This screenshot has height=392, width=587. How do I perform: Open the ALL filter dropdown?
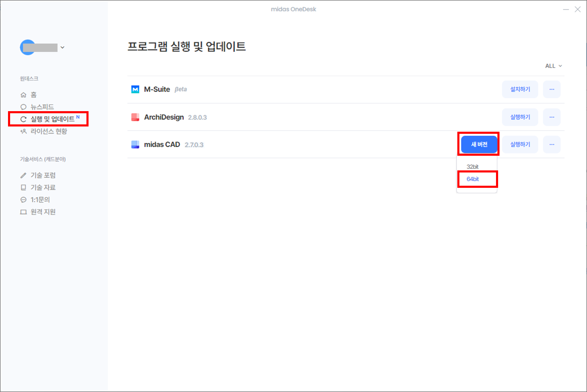[x=554, y=66]
